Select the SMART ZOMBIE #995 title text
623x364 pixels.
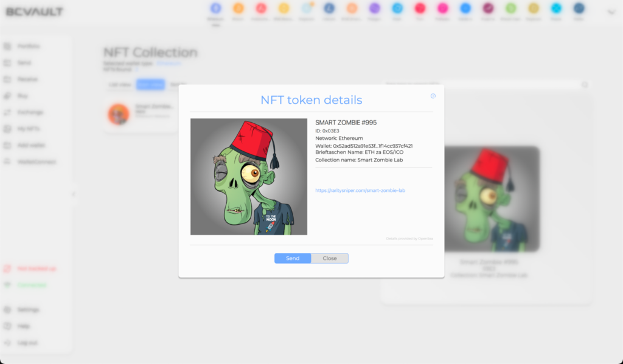[346, 123]
